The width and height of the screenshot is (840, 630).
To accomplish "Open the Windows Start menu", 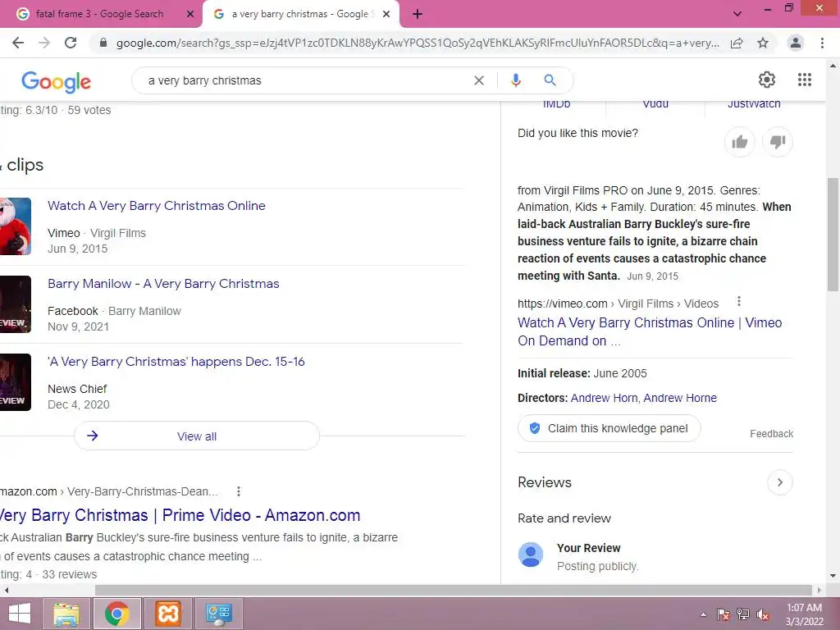I will pos(20,614).
